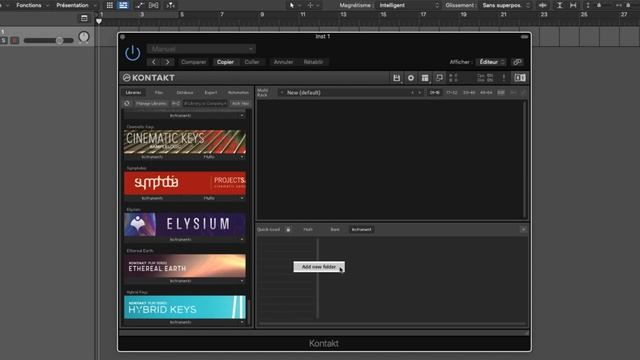Click the Comparer button
The width and height of the screenshot is (640, 360).
point(193,62)
